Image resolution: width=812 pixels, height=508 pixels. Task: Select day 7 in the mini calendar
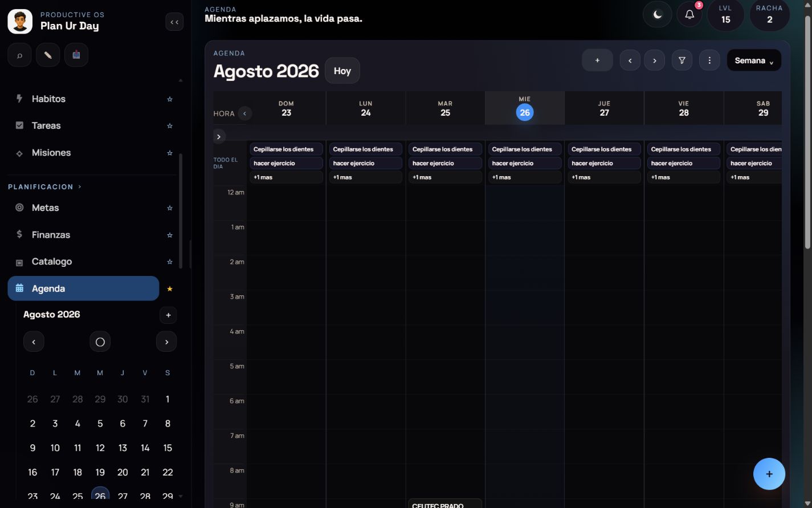145,424
